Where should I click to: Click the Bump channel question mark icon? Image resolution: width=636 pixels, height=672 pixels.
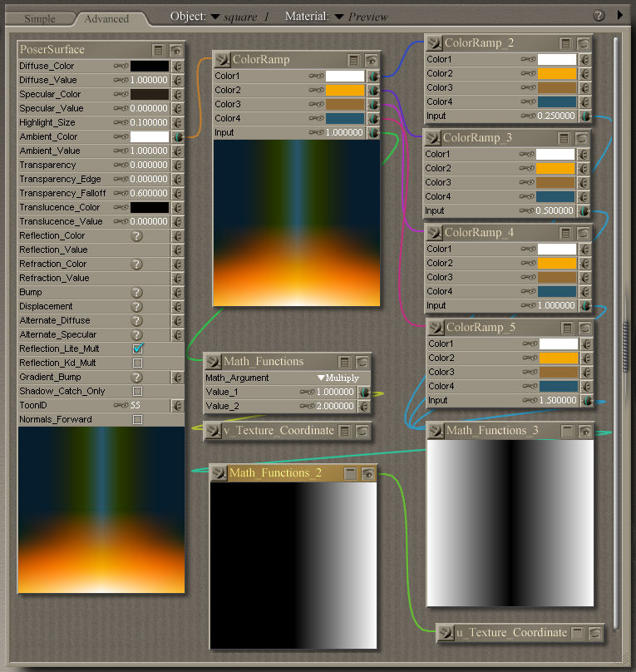point(137,293)
